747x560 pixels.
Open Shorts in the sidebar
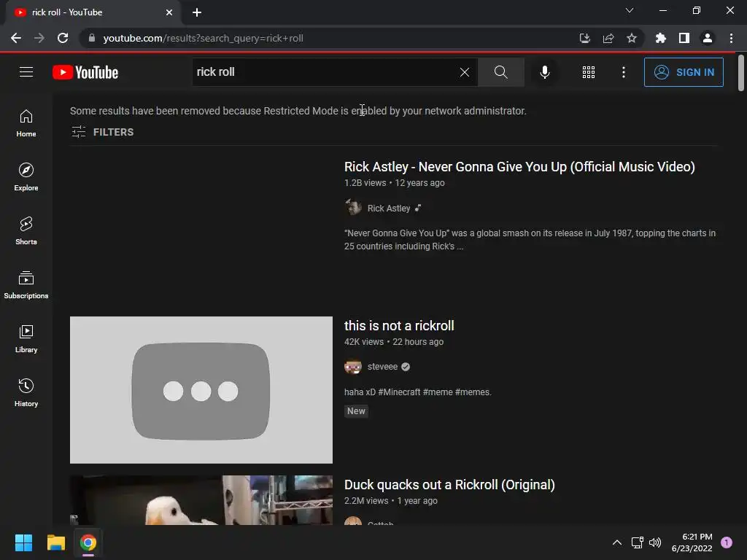[26, 231]
